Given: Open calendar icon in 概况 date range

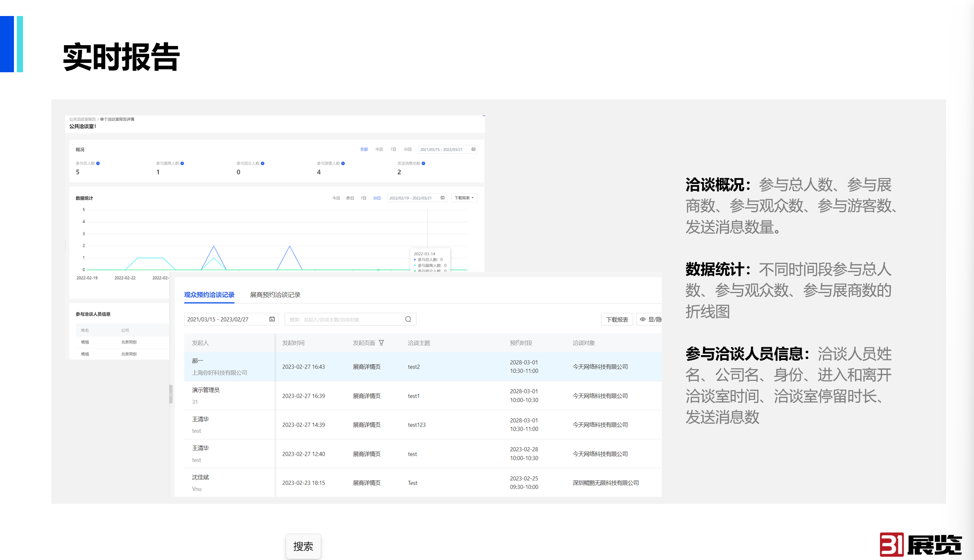Looking at the screenshot, I should point(473,149).
